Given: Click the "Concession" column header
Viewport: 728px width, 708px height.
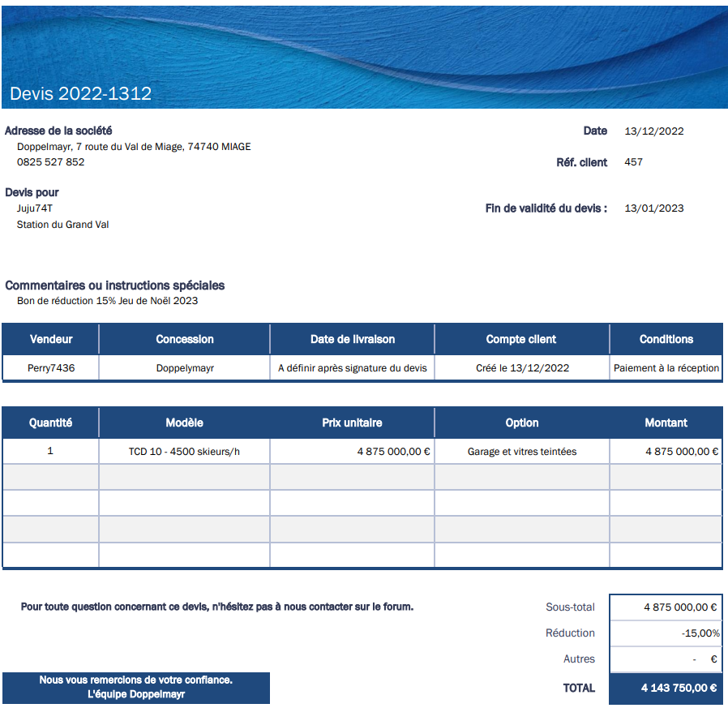Looking at the screenshot, I should click(185, 339).
